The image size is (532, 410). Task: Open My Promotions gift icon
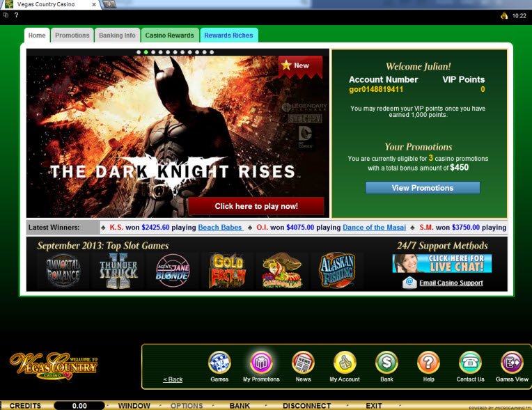pyautogui.click(x=261, y=363)
